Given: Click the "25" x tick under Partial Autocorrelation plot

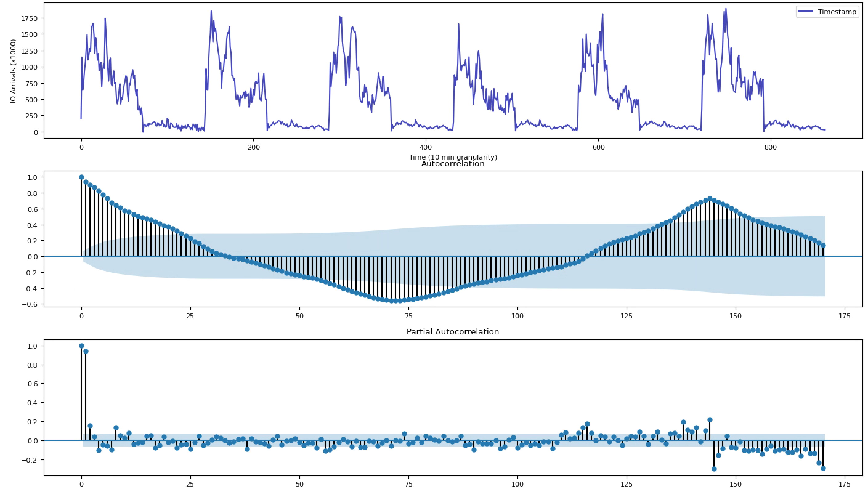Looking at the screenshot, I should (x=190, y=485).
